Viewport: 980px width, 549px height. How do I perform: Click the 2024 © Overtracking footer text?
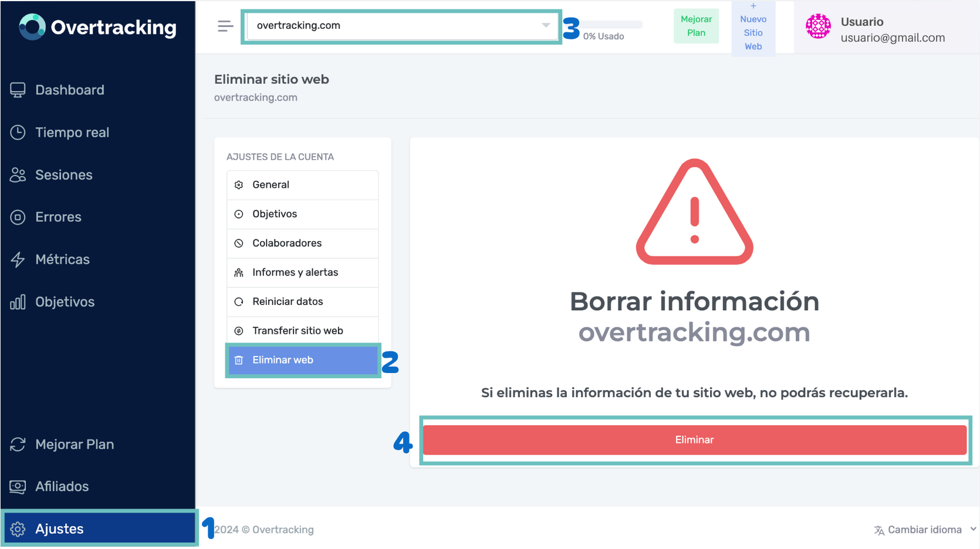pyautogui.click(x=264, y=530)
